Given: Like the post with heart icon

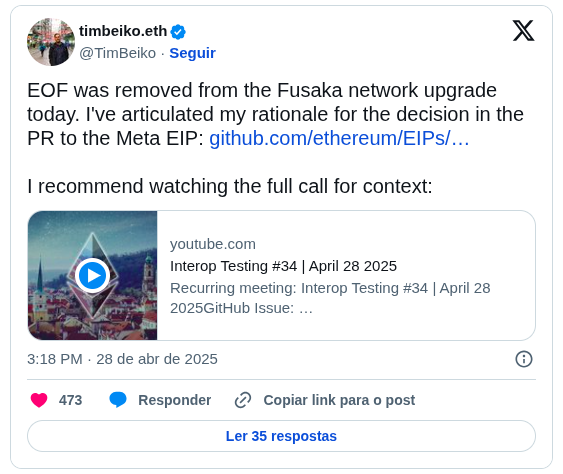Looking at the screenshot, I should (39, 400).
